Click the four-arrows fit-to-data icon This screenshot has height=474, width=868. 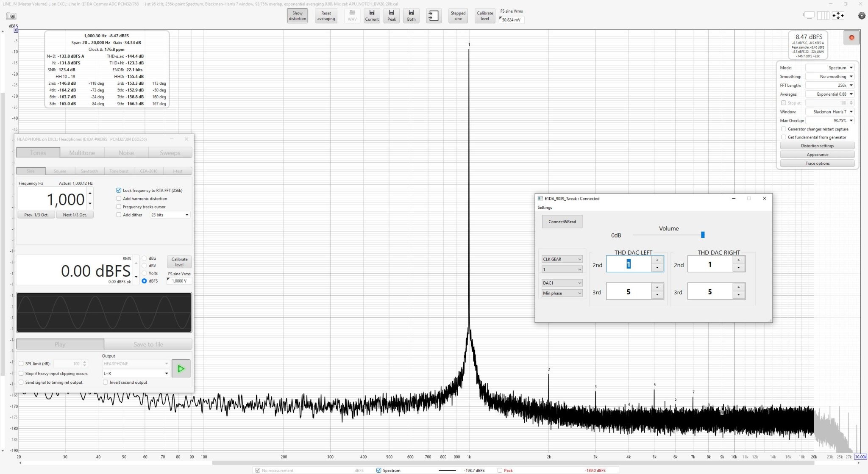pos(838,16)
